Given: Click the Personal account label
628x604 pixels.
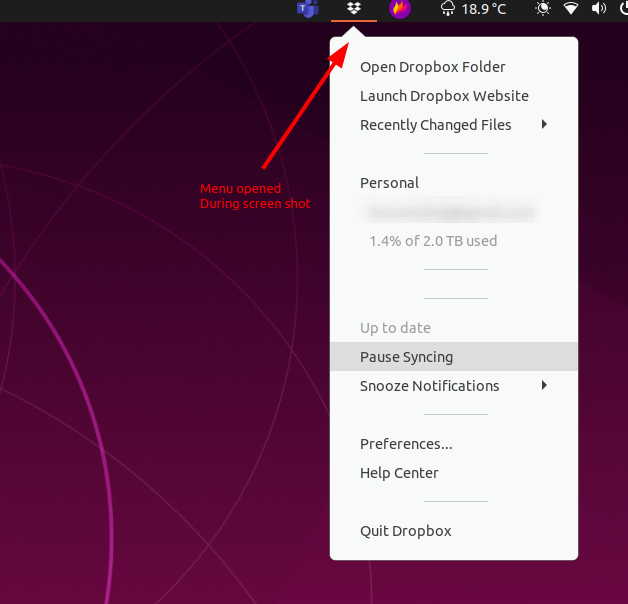Looking at the screenshot, I should [389, 183].
